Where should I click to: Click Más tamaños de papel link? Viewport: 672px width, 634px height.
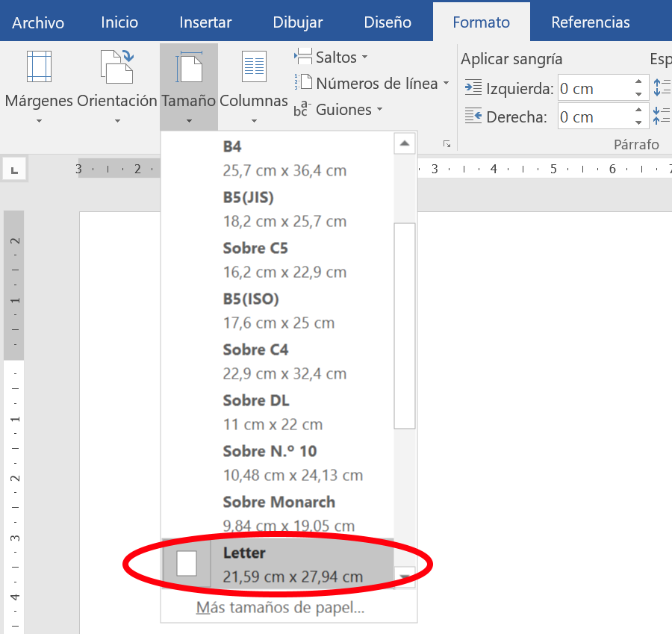[280, 608]
